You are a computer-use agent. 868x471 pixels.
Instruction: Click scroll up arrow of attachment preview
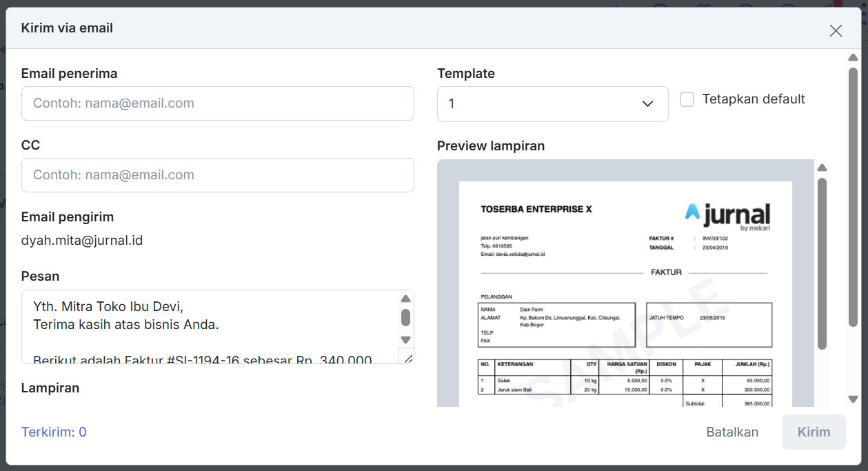pyautogui.click(x=822, y=168)
